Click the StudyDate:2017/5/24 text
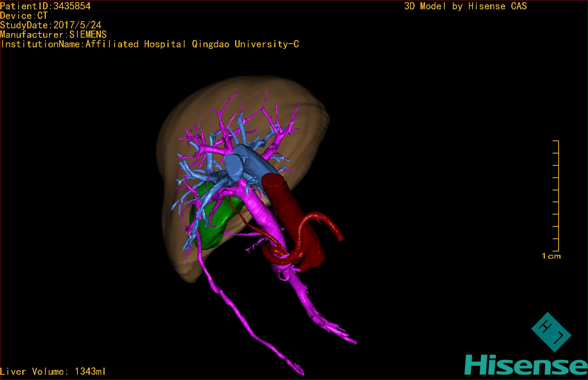588x380 pixels. [51, 25]
